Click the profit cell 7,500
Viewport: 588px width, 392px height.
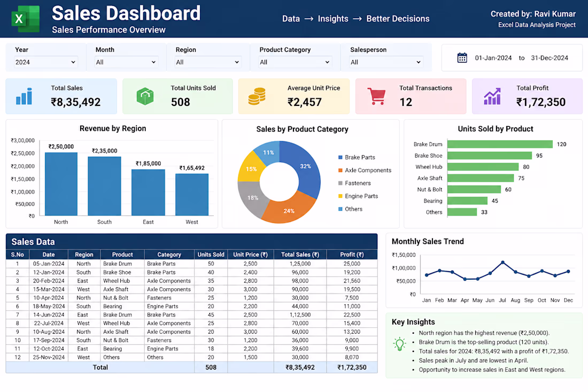click(x=352, y=298)
